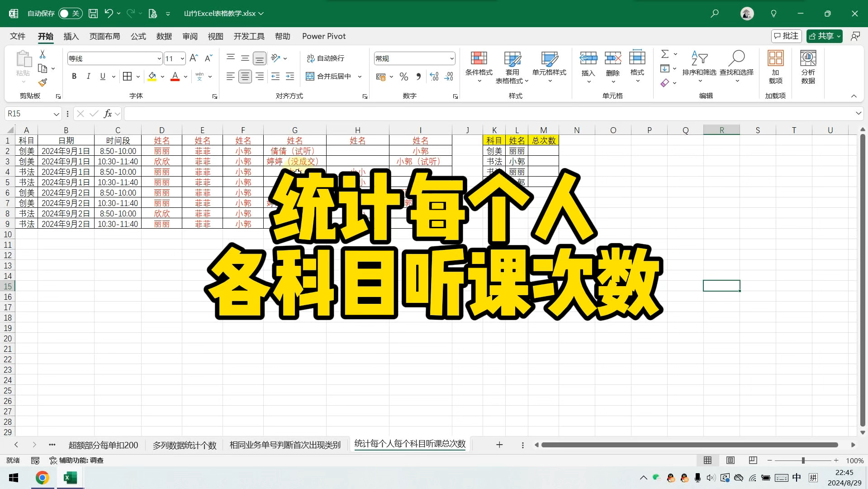868x489 pixels.
Task: Switch to the 插入 ribbon tab
Action: point(71,36)
